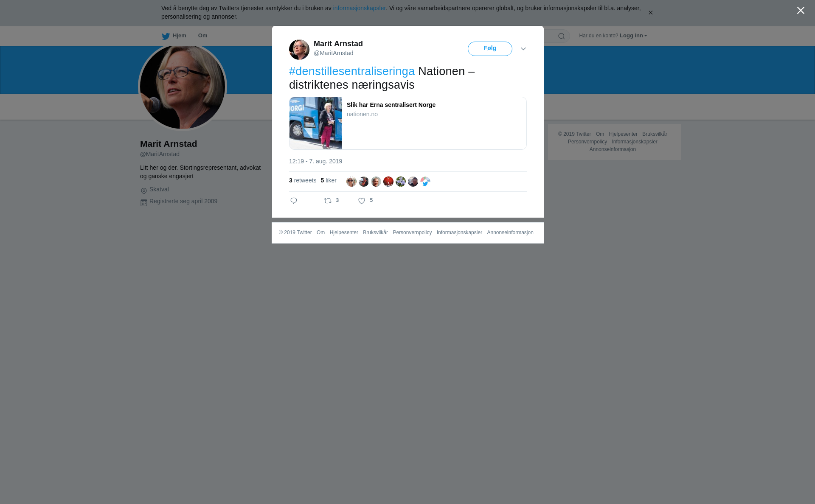Open the nationen.no article card thumbnail

[315, 123]
